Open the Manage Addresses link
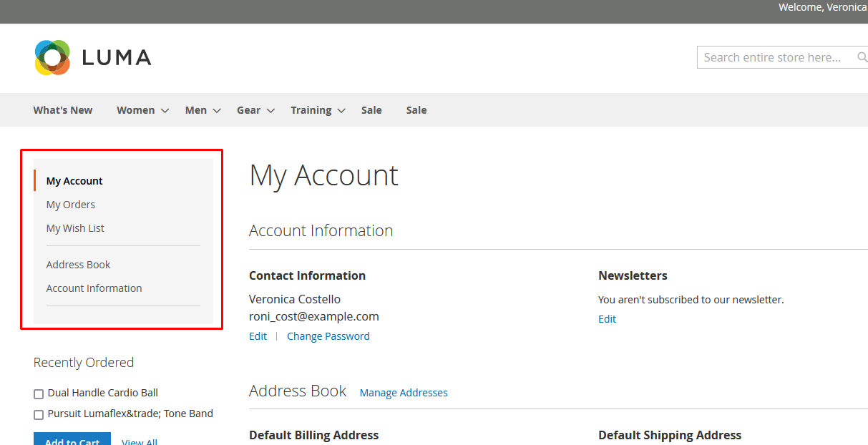Screen dimensions: 868x445 pyautogui.click(x=404, y=393)
